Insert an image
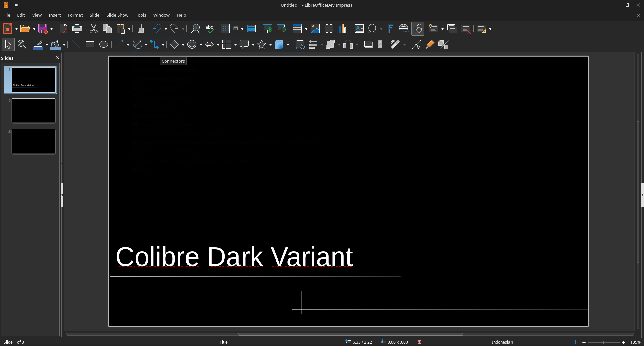Viewport: 644px width, 346px height. [x=315, y=29]
